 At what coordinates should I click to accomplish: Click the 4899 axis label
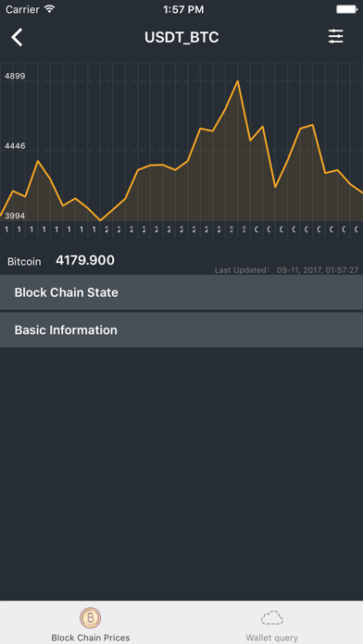pos(15,76)
